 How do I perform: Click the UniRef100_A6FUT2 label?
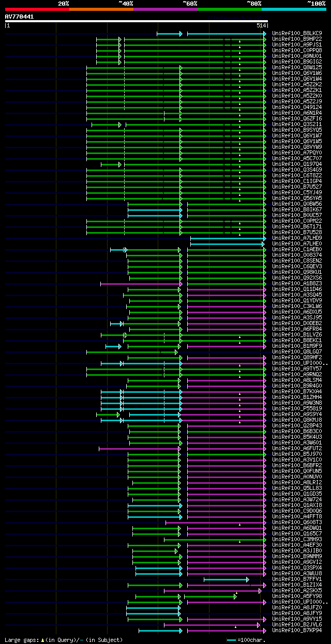[297, 448]
